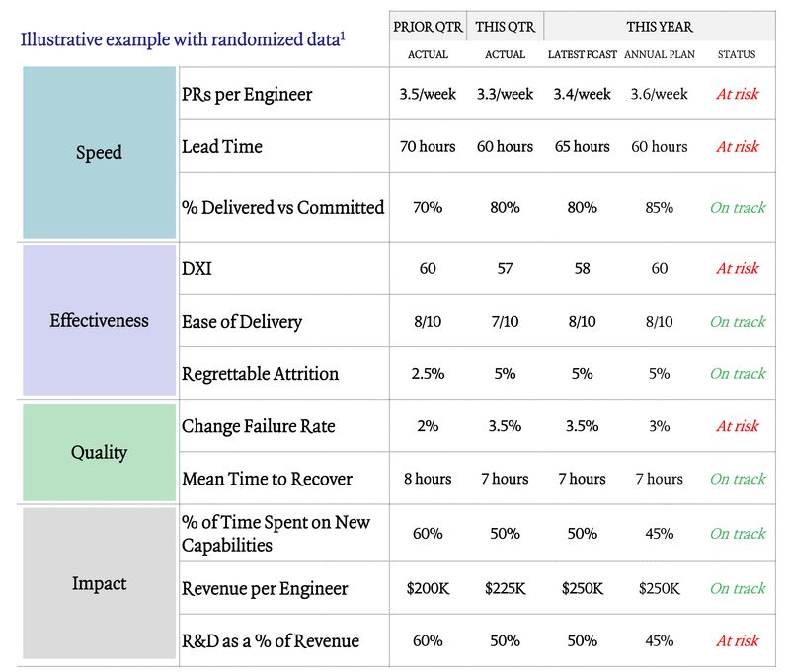This screenshot has height=672, width=790.
Task: Click the Revenue per Engineer label
Action: pos(265,589)
